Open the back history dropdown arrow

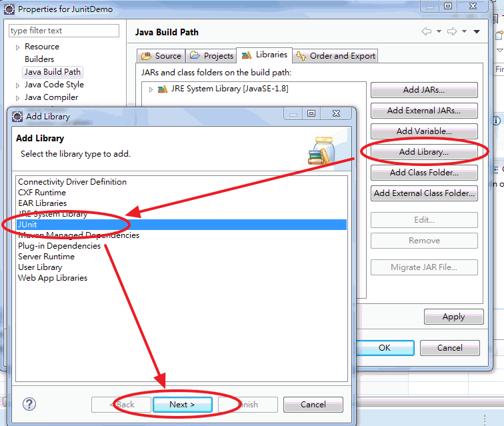(439, 31)
